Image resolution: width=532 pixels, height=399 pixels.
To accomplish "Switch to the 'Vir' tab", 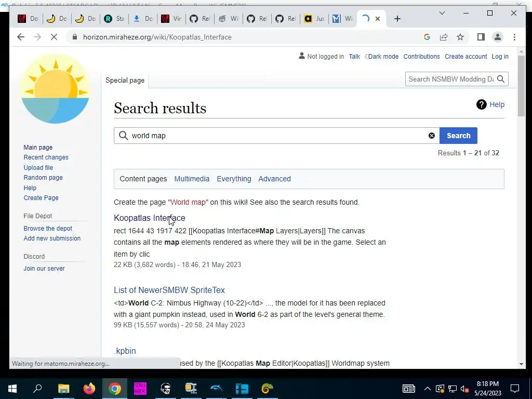I will coord(171,19).
